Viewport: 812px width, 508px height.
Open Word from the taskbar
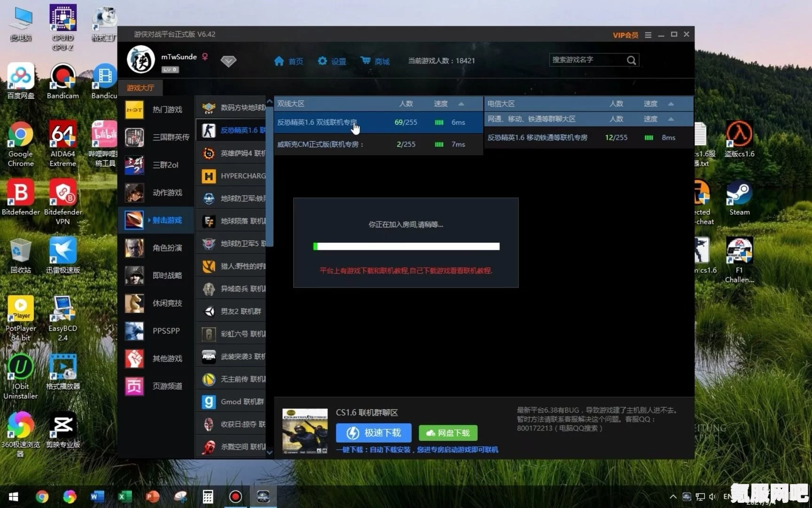coord(97,497)
